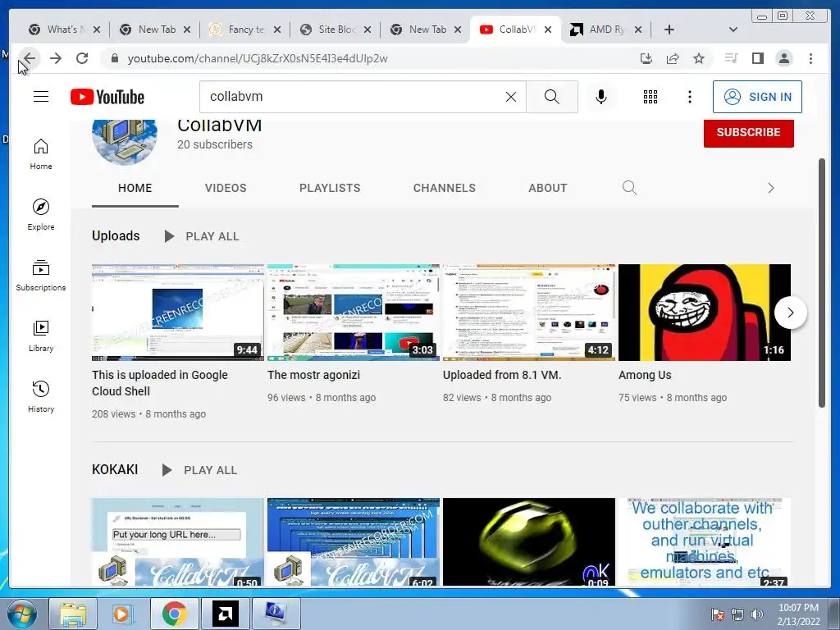The image size is (840, 630).
Task: Open YouTube hamburger guide menu
Action: (41, 97)
